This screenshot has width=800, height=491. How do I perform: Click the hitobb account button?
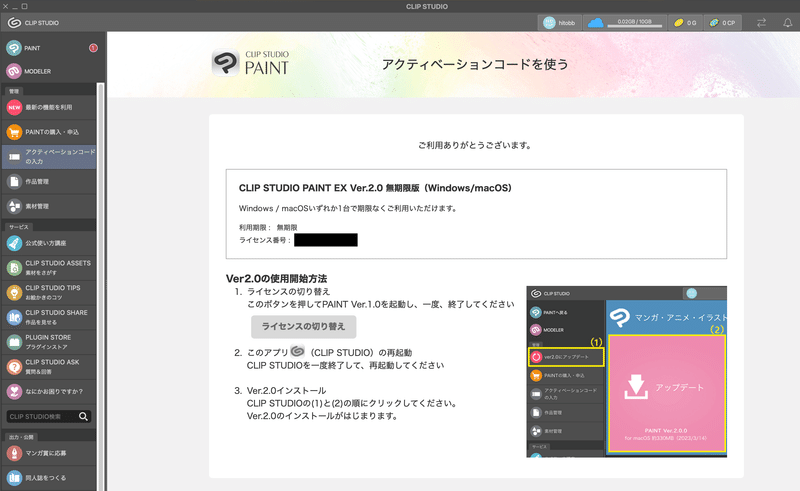pyautogui.click(x=559, y=23)
